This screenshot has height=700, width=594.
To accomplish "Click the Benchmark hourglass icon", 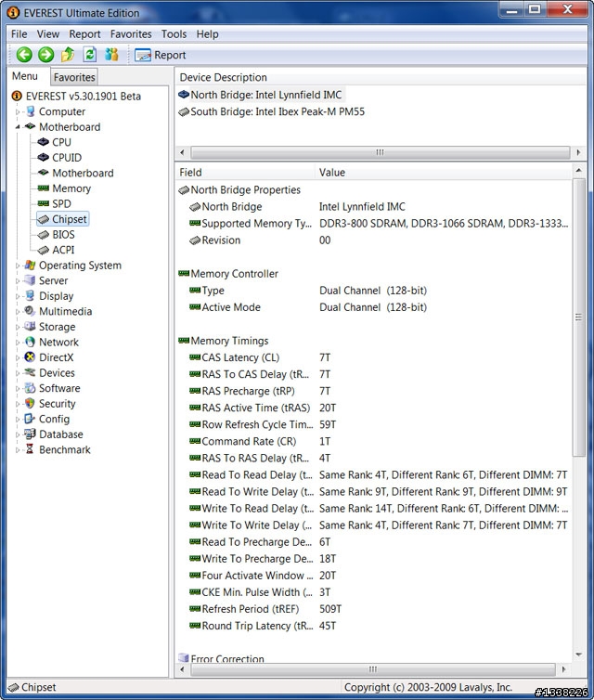I will pos(30,449).
